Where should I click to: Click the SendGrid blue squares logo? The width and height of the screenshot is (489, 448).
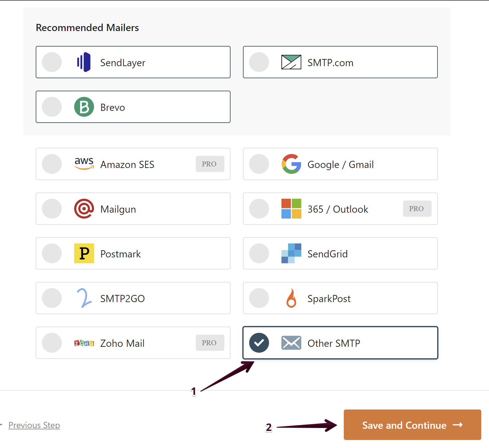point(291,253)
